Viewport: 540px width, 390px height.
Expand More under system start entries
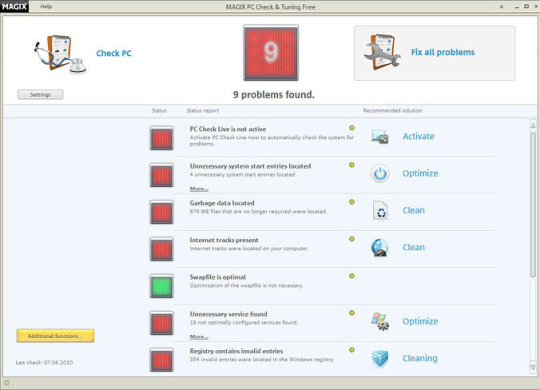tap(199, 189)
